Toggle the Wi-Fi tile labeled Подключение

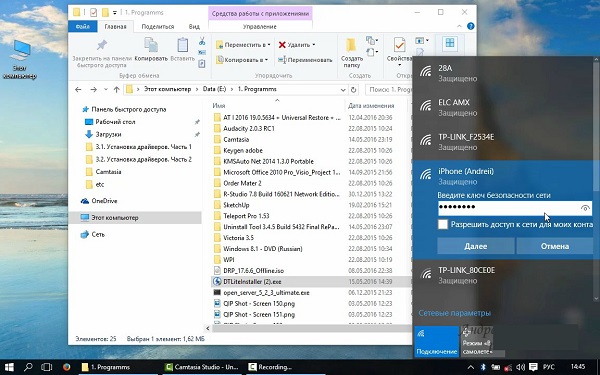point(436,341)
